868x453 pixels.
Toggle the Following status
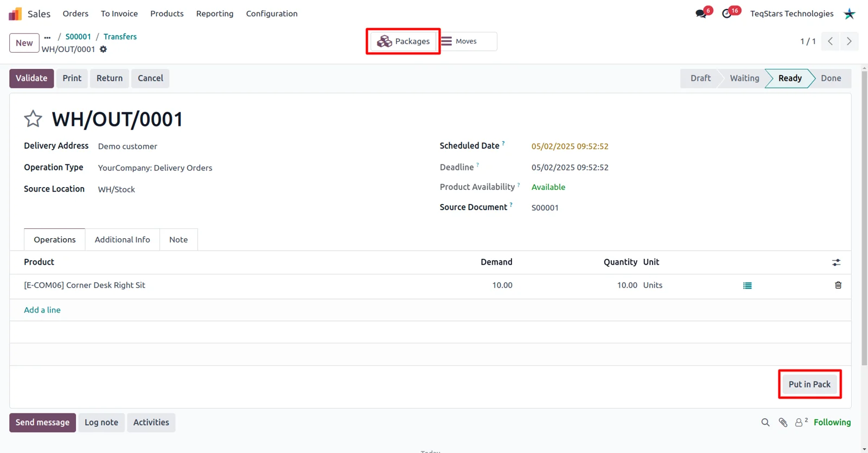point(832,422)
